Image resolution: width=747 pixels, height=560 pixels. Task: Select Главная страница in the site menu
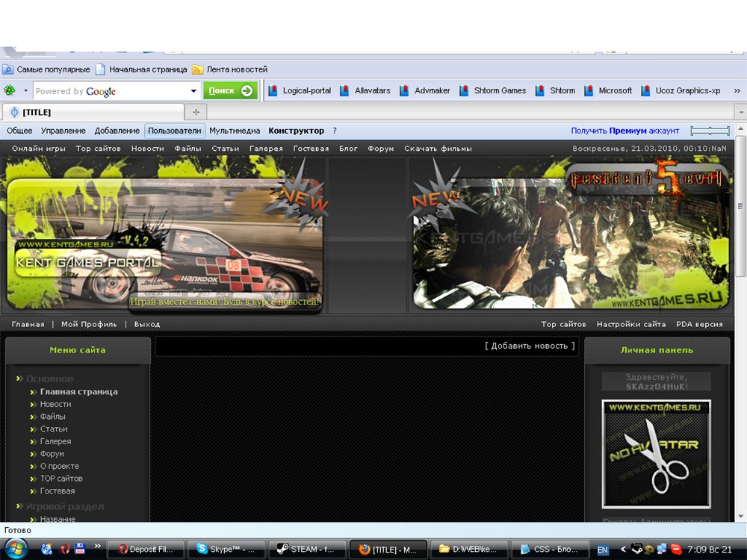coord(78,392)
